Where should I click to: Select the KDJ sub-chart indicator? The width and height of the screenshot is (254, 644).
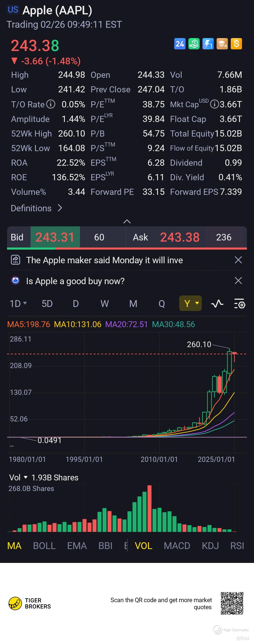click(x=210, y=546)
